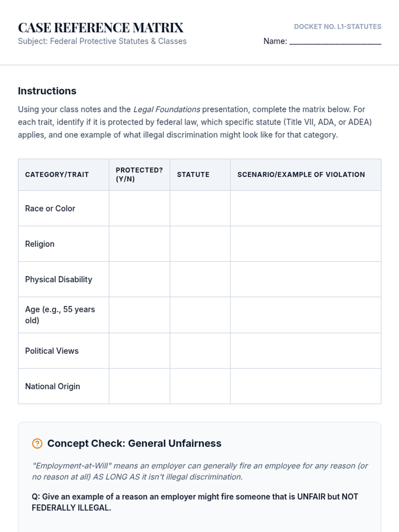Select the Statute column header
Screen dimensions: 399x532
[x=193, y=175]
